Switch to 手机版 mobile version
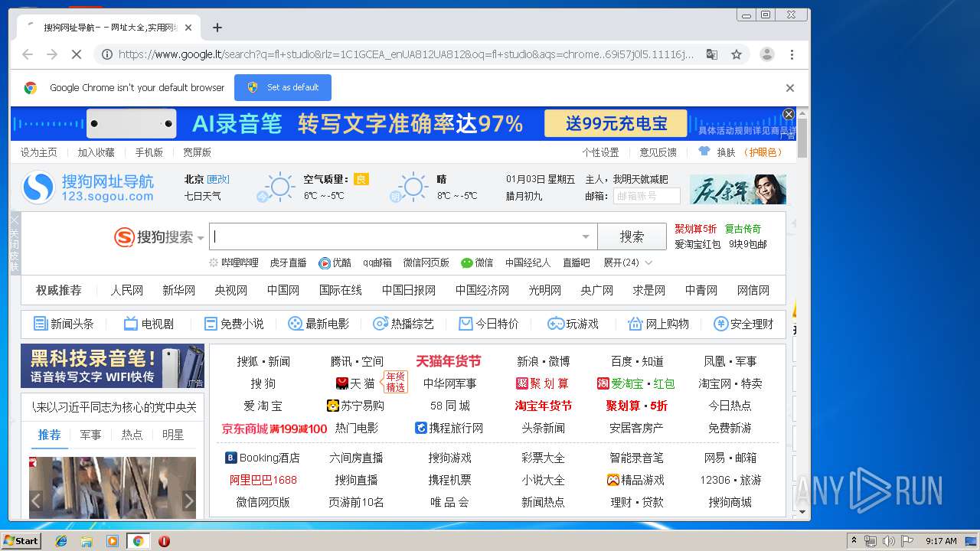This screenshot has width=980, height=551. [x=149, y=152]
